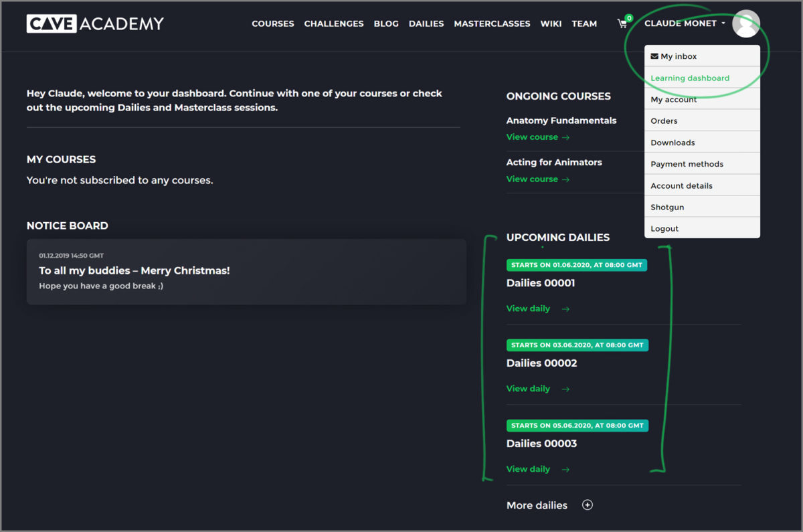Click the Dailies 00002 heading
The width and height of the screenshot is (803, 532).
[x=541, y=363]
